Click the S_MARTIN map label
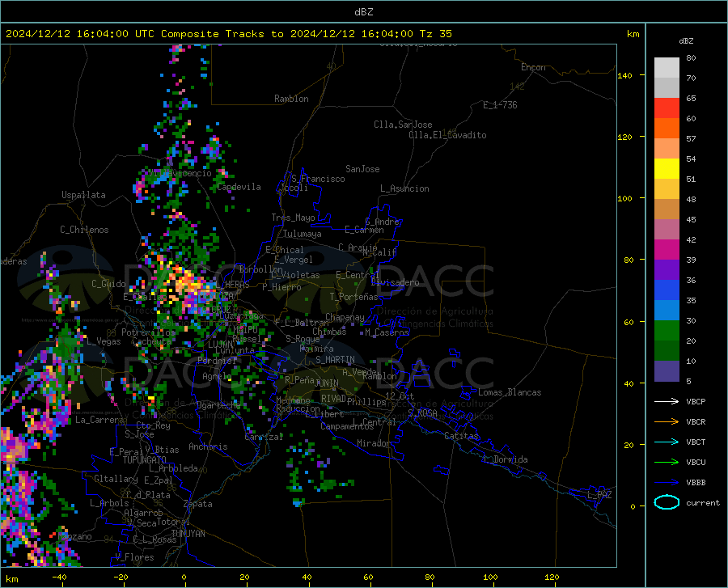Image resolution: width=728 pixels, height=588 pixels. pos(335,360)
